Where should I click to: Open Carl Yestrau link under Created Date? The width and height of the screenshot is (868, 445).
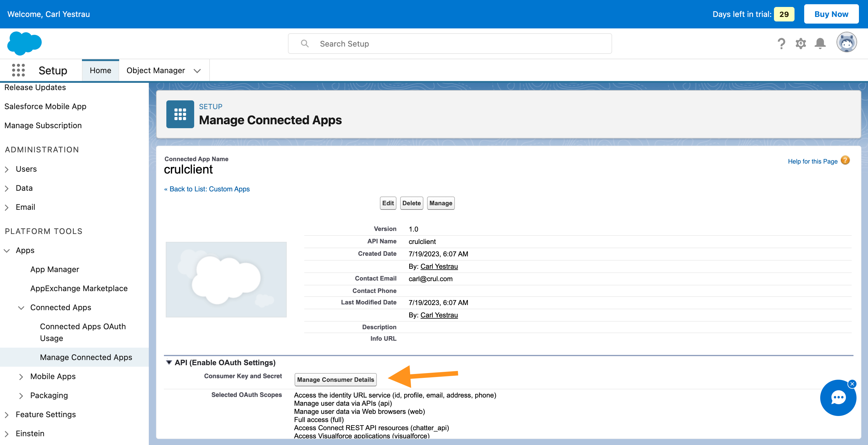click(x=439, y=266)
